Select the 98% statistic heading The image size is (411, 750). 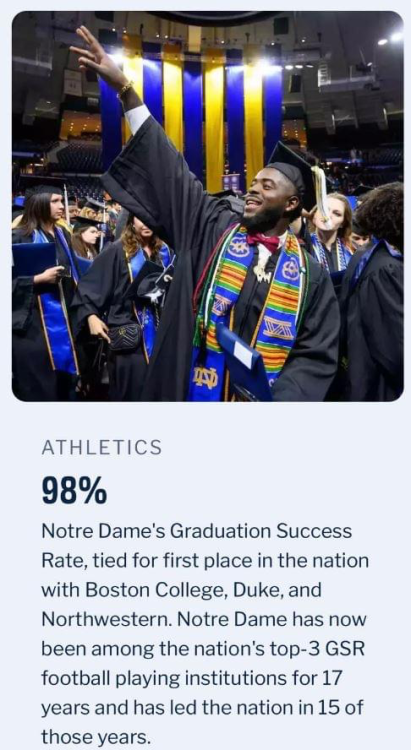(x=74, y=491)
